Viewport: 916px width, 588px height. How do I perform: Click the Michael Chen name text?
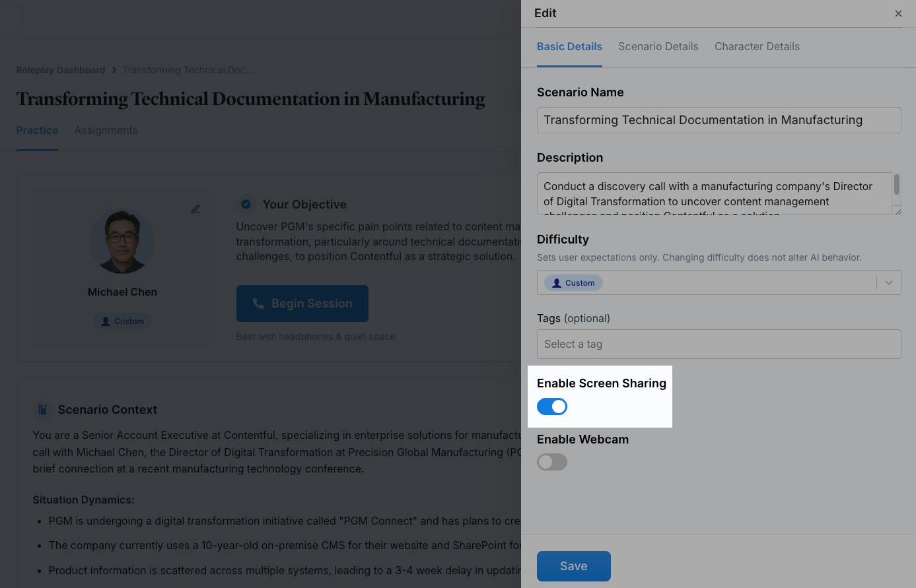[x=122, y=292]
